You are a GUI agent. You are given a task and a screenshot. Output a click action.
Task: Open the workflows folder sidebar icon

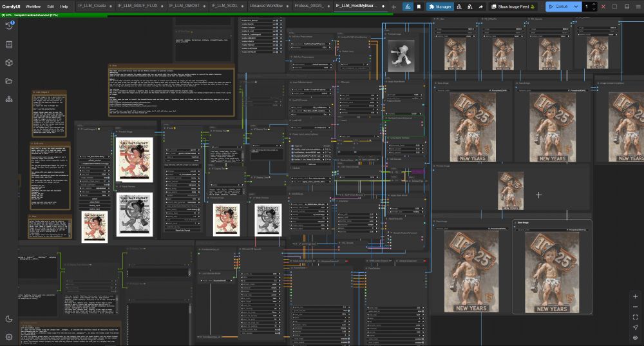pos(9,81)
